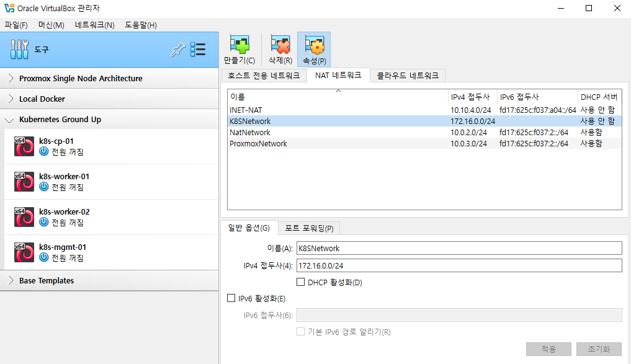The height and width of the screenshot is (364, 631).
Task: Select the NAT 네트워크 tab
Action: pos(338,75)
